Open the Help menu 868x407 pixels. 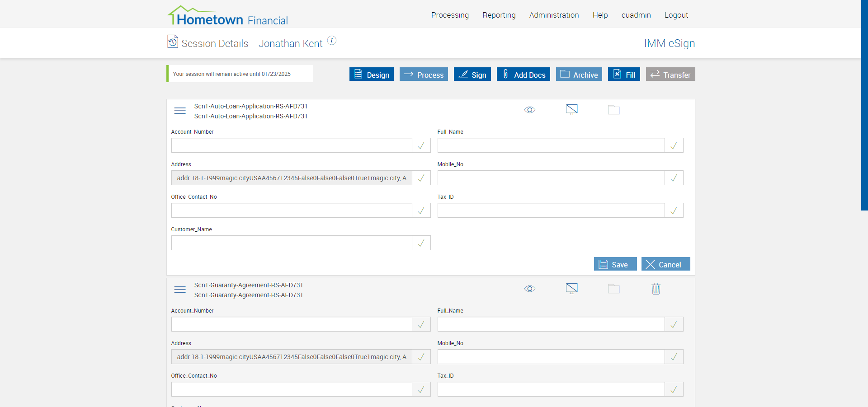pyautogui.click(x=600, y=15)
